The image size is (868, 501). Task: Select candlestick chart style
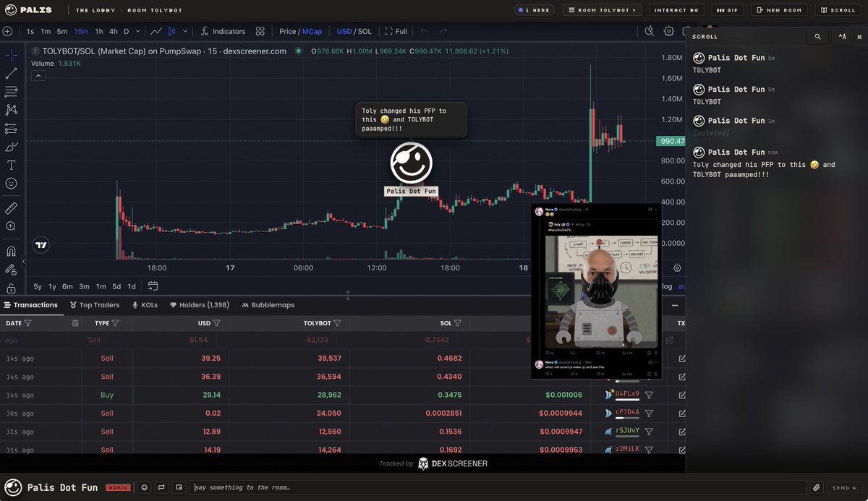pyautogui.click(x=172, y=31)
